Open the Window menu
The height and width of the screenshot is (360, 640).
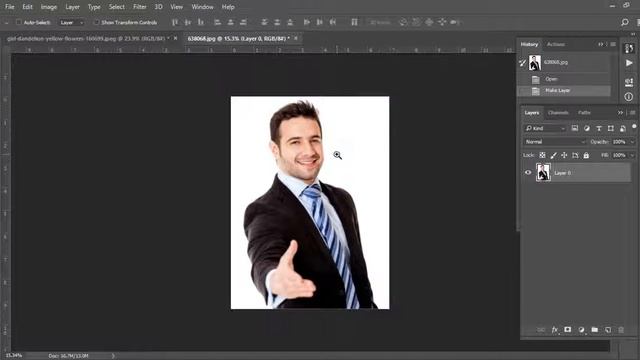pyautogui.click(x=202, y=7)
